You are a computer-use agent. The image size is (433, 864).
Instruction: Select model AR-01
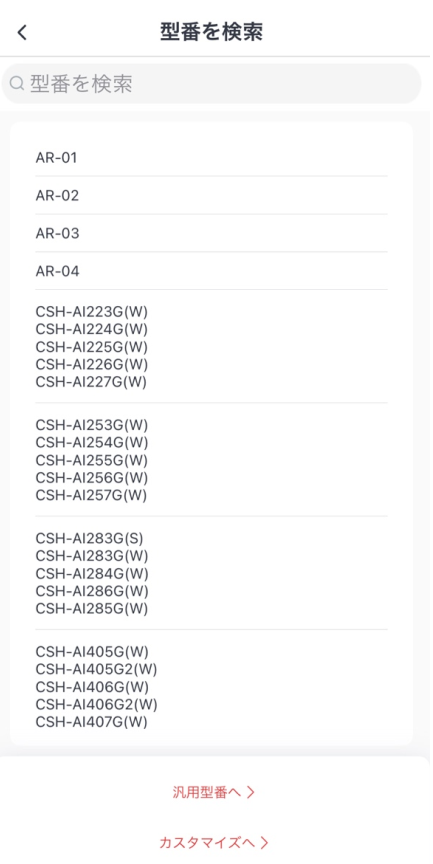[212, 158]
